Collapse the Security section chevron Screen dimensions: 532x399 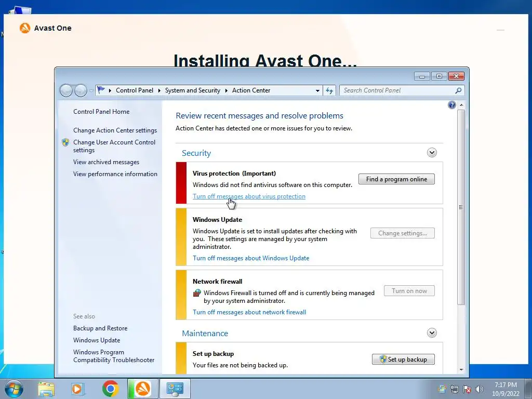click(x=432, y=153)
